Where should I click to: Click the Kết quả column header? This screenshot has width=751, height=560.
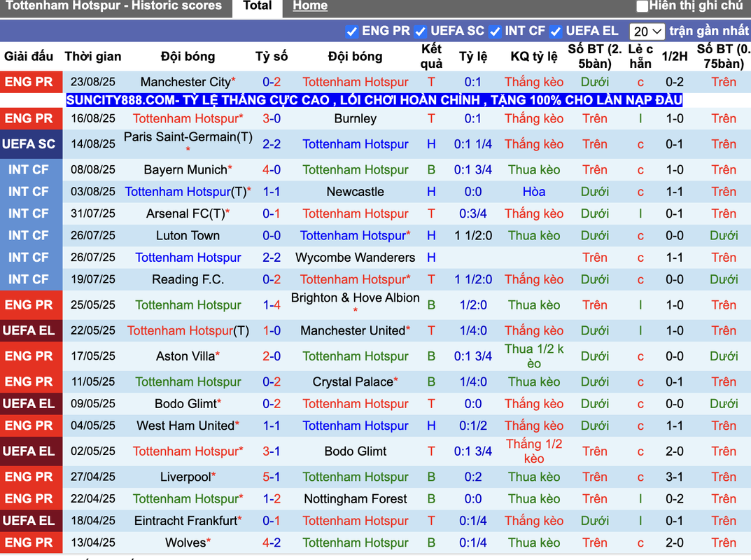(432, 56)
